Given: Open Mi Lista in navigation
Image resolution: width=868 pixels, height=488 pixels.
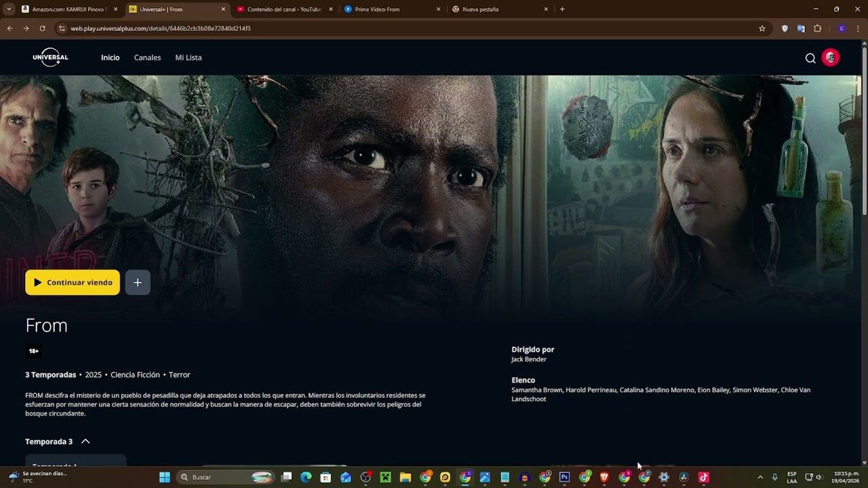Looking at the screenshot, I should tap(189, 58).
